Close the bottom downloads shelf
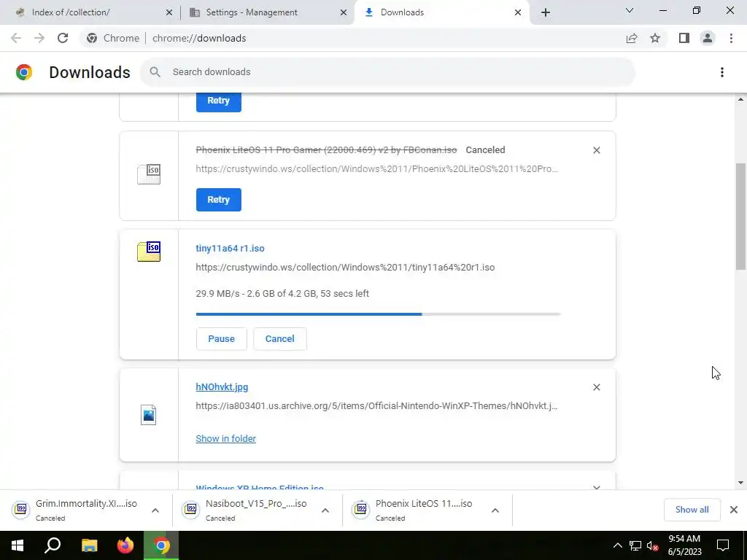The height and width of the screenshot is (560, 747). tap(734, 510)
